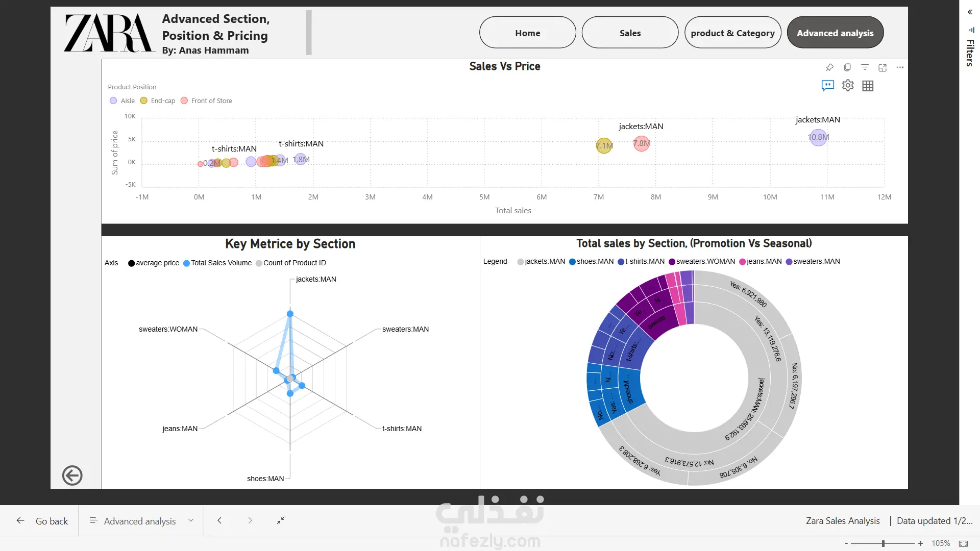
Task: Click the blue comment bubble icon
Action: pos(827,86)
